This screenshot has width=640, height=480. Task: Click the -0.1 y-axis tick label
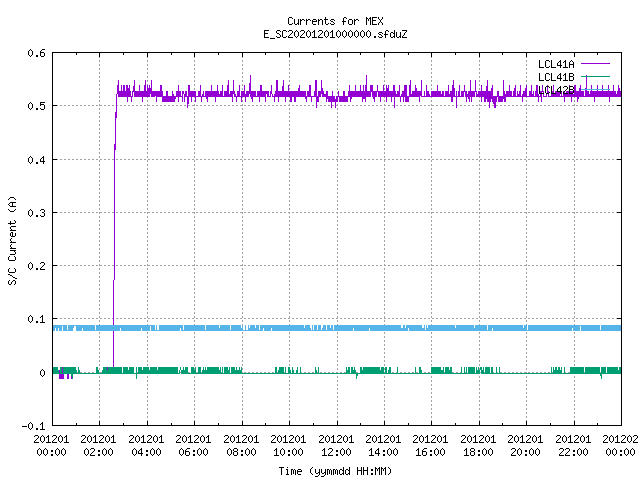33,426
